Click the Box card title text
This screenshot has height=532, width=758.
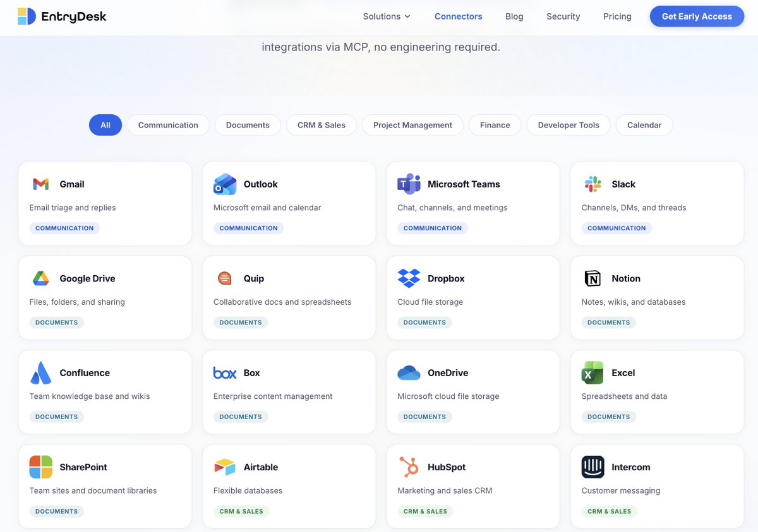pos(252,373)
